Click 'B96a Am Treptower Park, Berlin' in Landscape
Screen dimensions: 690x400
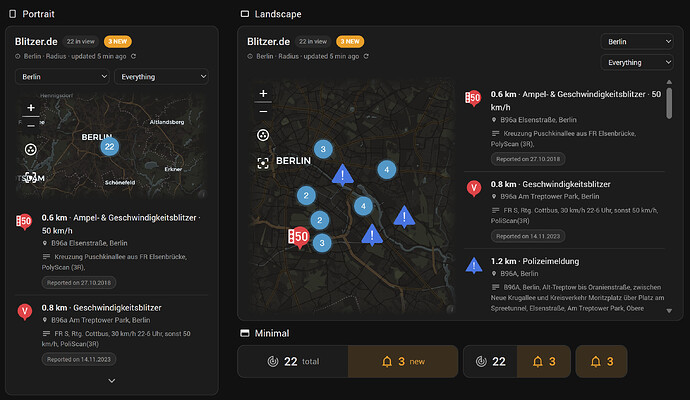550,196
